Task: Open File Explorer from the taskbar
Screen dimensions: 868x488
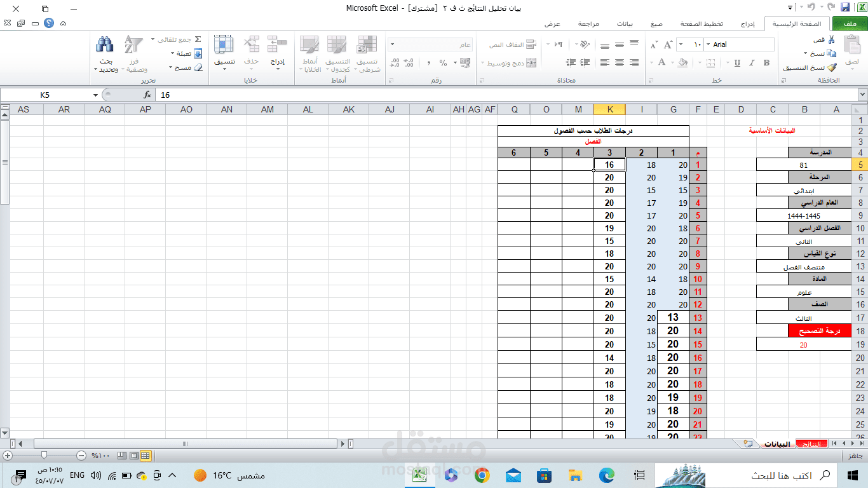Action: (575, 475)
